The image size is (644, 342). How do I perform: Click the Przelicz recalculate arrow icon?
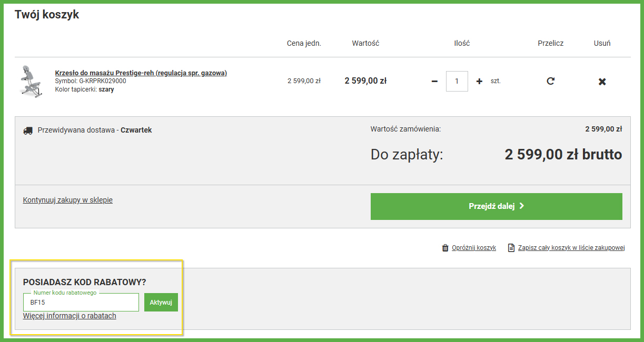pos(550,81)
